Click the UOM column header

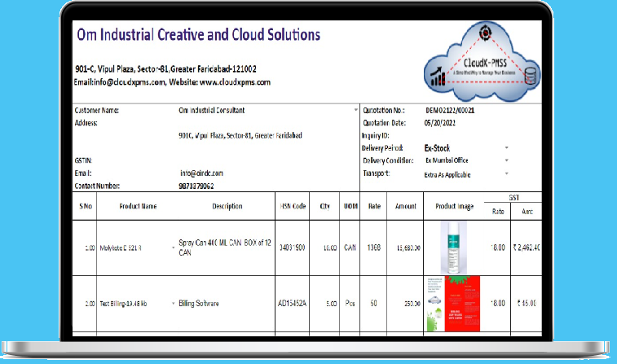[x=350, y=206]
